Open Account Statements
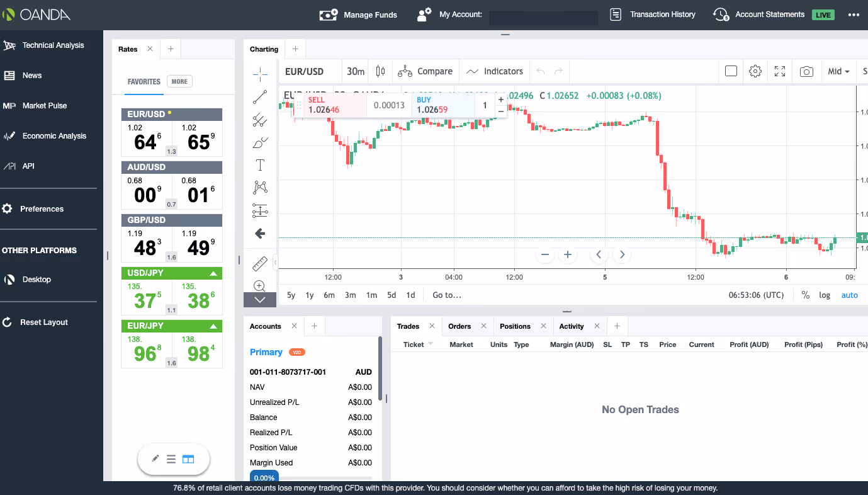The height and width of the screenshot is (495, 868). (759, 14)
